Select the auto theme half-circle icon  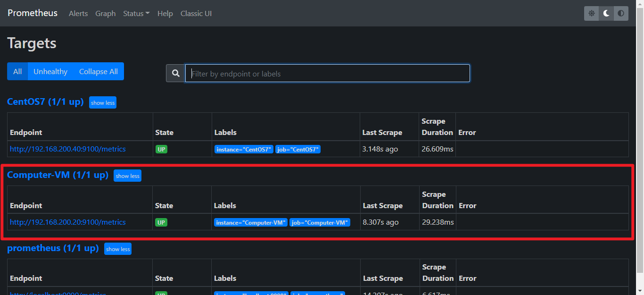(x=621, y=13)
